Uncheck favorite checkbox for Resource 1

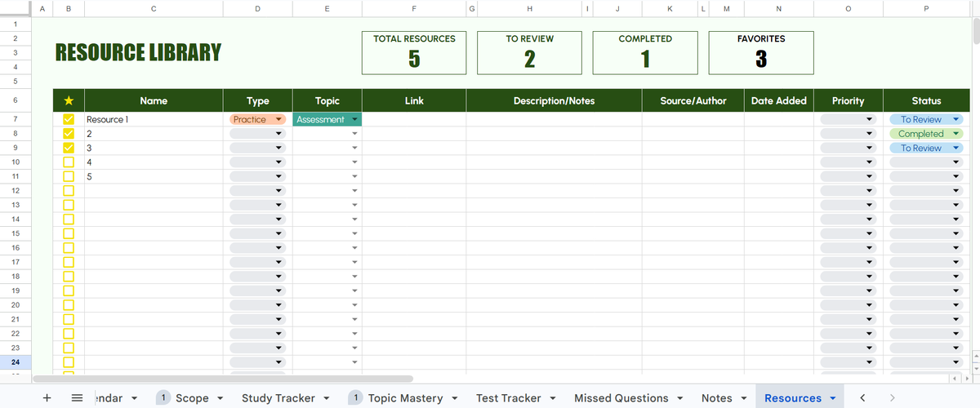tap(69, 119)
